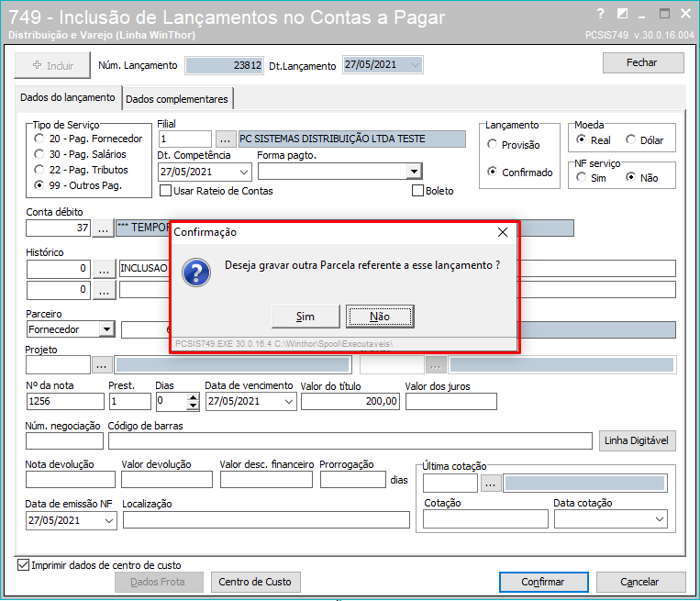Switch to Dados do lançamento tab
Image resolution: width=700 pixels, height=601 pixels.
[68, 98]
